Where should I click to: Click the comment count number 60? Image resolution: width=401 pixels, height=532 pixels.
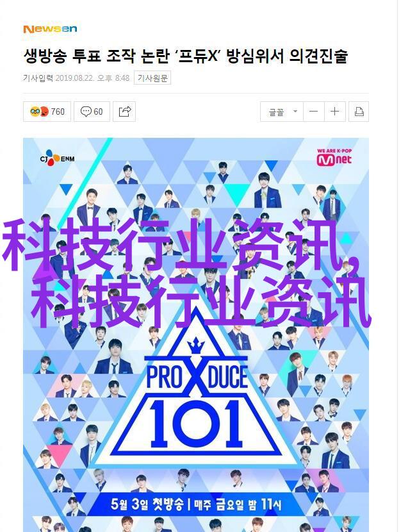point(98,112)
